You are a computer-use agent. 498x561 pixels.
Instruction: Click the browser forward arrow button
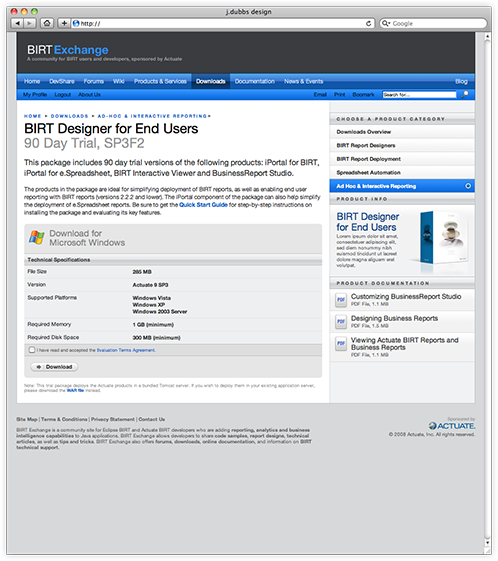30,23
